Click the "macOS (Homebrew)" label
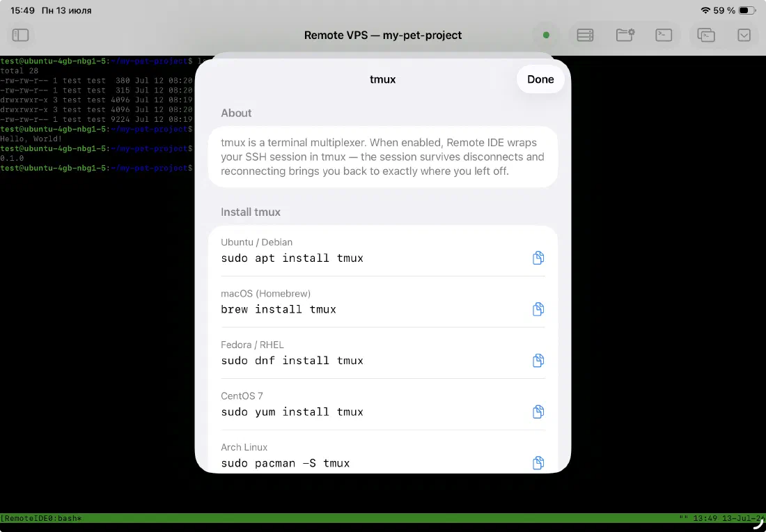 click(266, 294)
